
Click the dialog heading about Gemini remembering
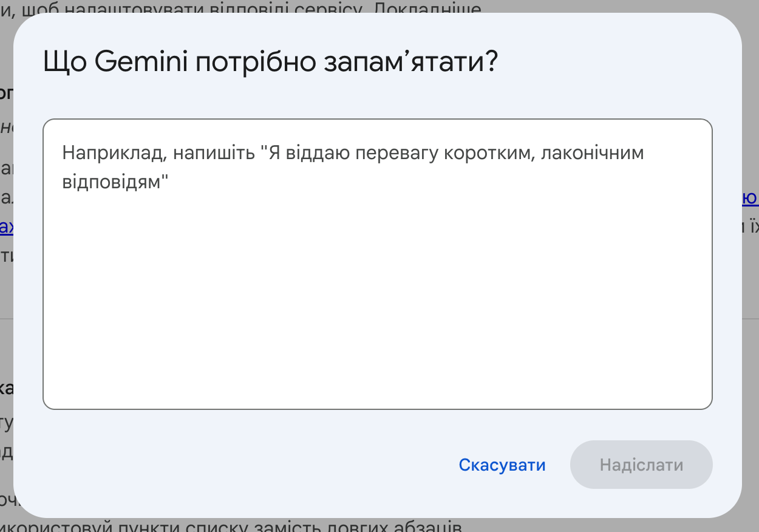(270, 63)
